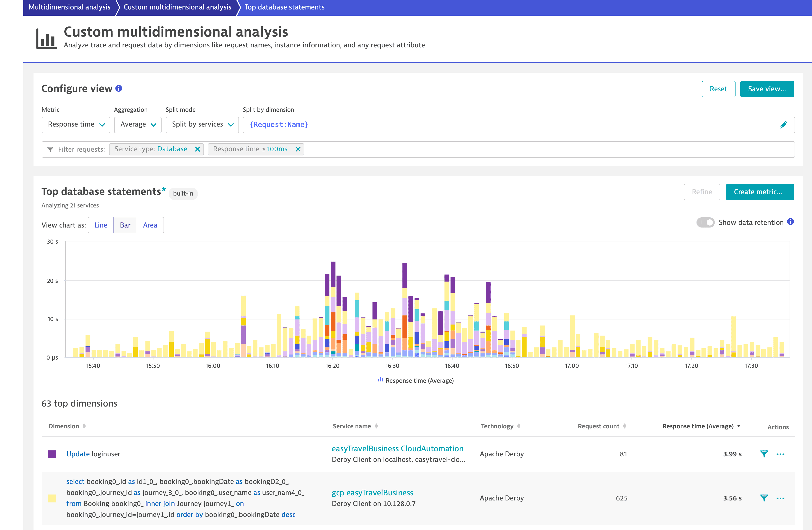Switch chart view to Line
This screenshot has height=530, width=812.
click(101, 225)
